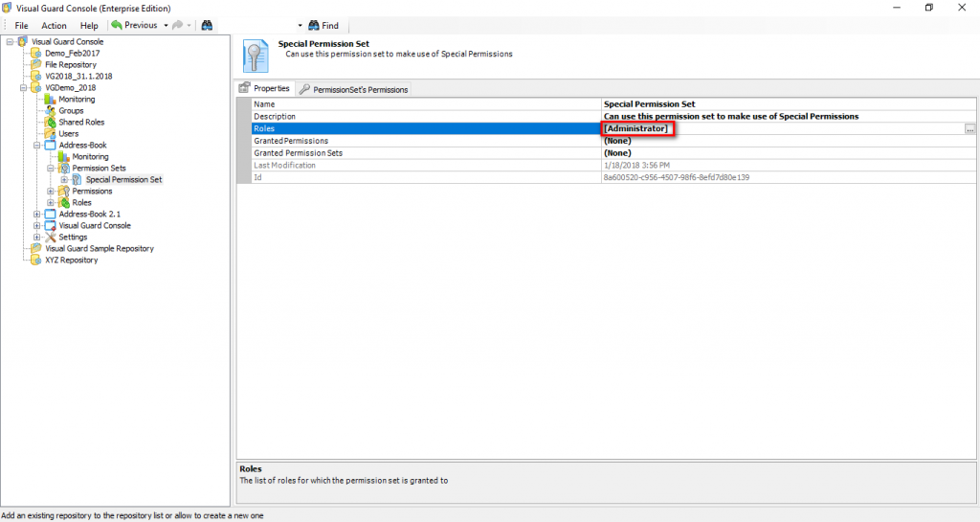Expand the Address-Book 2.1 node
This screenshot has height=522, width=980.
coord(37,215)
